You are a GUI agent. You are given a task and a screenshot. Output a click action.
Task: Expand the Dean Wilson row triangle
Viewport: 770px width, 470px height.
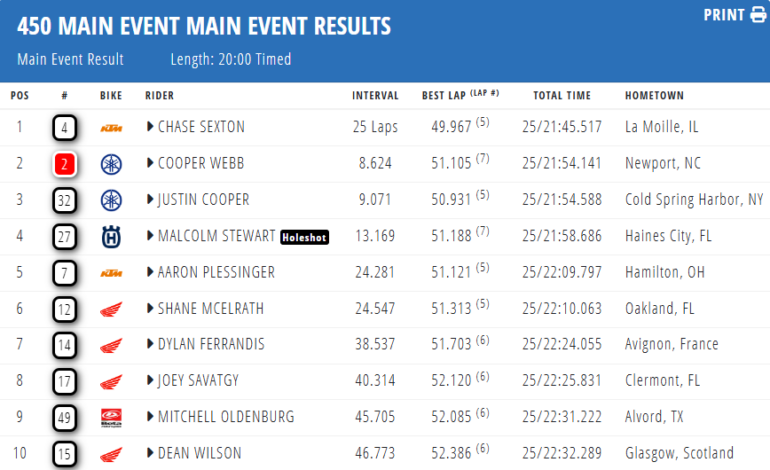150,453
